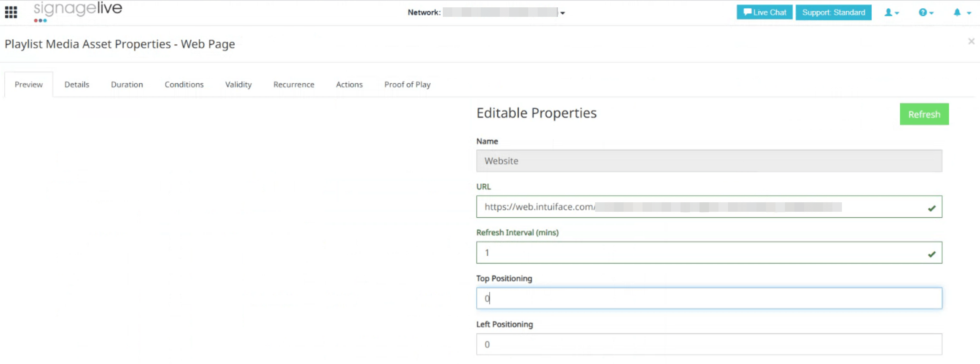
Task: Switch to the Details tab
Action: coord(77,85)
